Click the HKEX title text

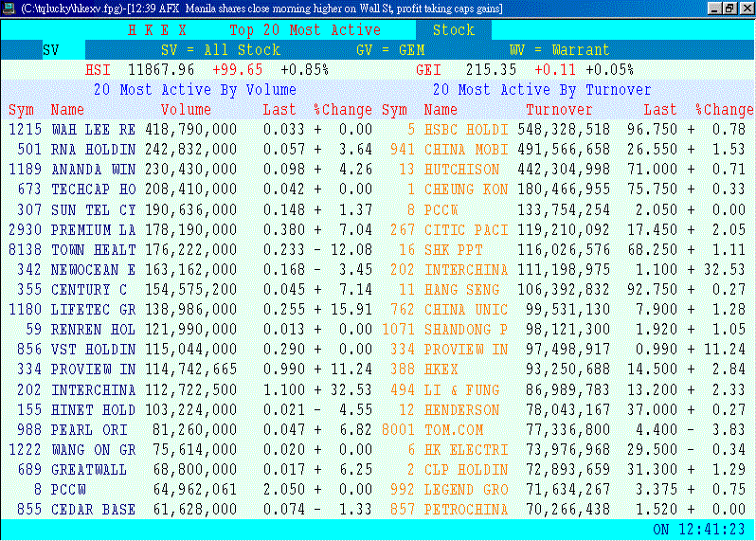click(x=157, y=30)
